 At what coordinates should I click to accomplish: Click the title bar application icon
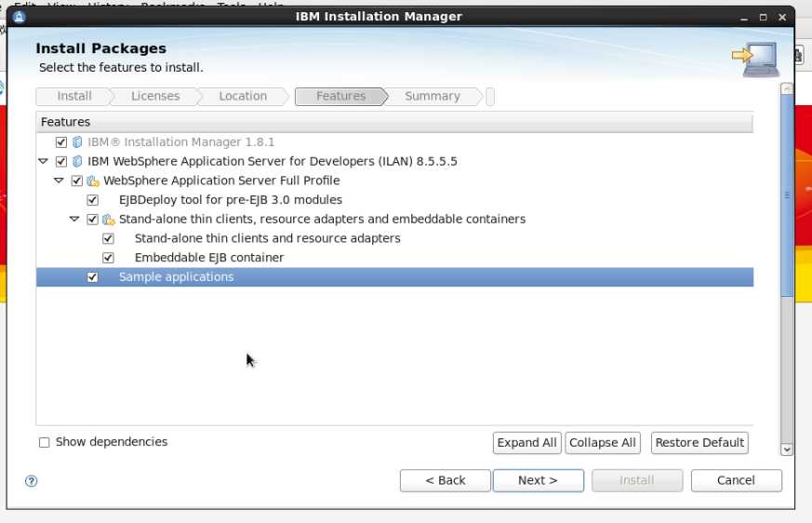20,16
